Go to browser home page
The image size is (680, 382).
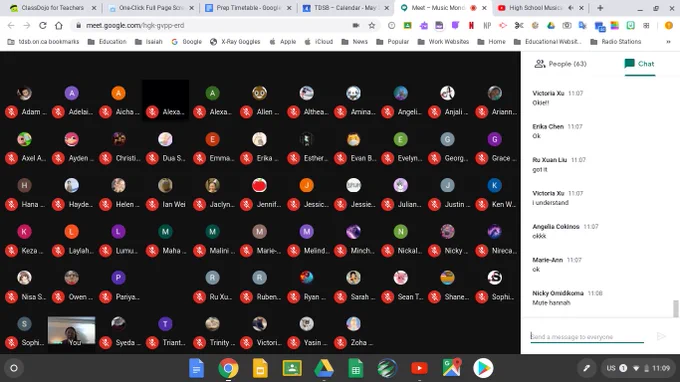pyautogui.click(x=59, y=26)
